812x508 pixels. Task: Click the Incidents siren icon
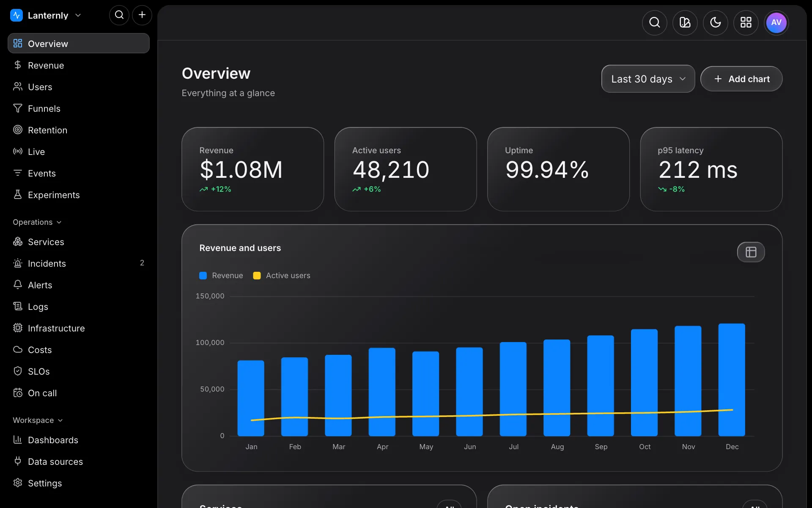point(18,263)
